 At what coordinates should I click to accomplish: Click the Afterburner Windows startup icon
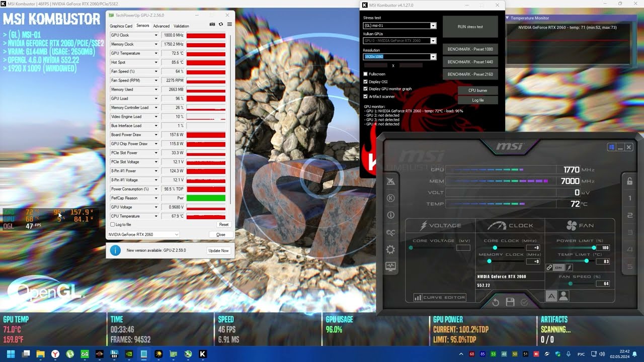(611, 147)
